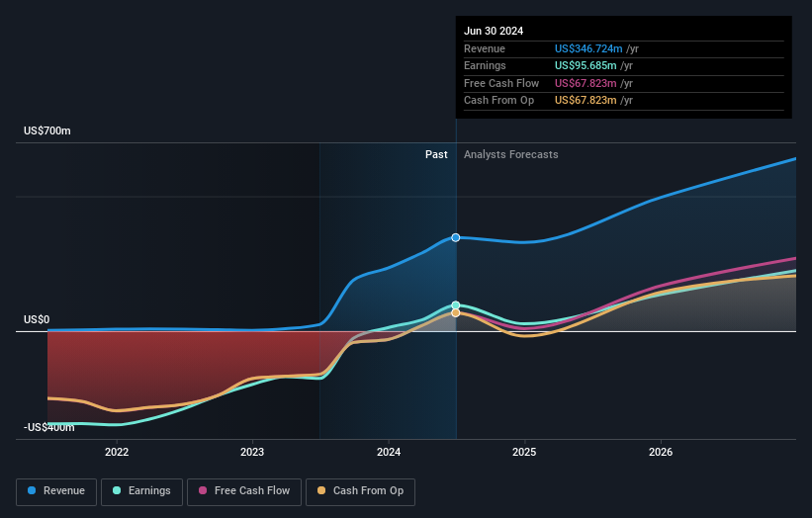Click the 2024 x-axis label

click(x=389, y=452)
